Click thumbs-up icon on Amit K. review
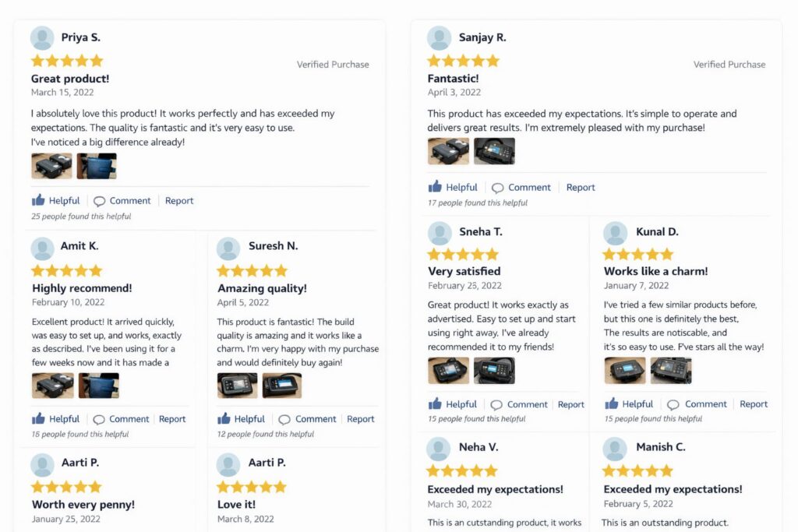Viewport: 798px width, 532px height. pos(38,418)
